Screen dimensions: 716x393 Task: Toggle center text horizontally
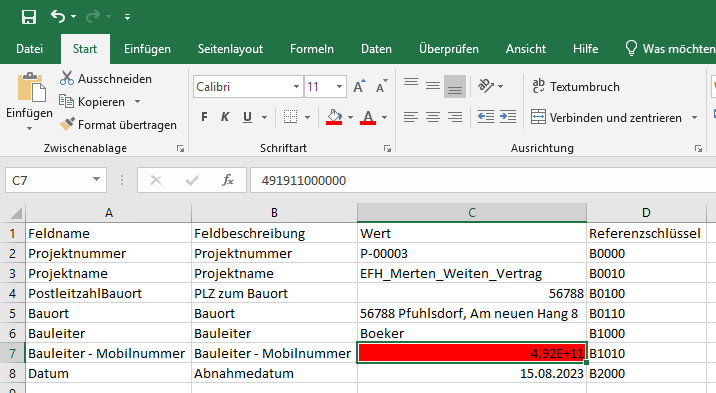(433, 117)
